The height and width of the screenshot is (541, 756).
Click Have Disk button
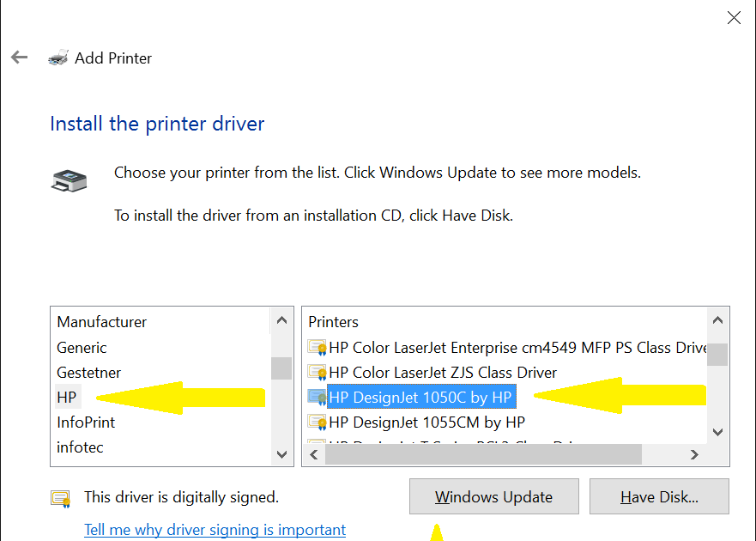[x=659, y=496]
